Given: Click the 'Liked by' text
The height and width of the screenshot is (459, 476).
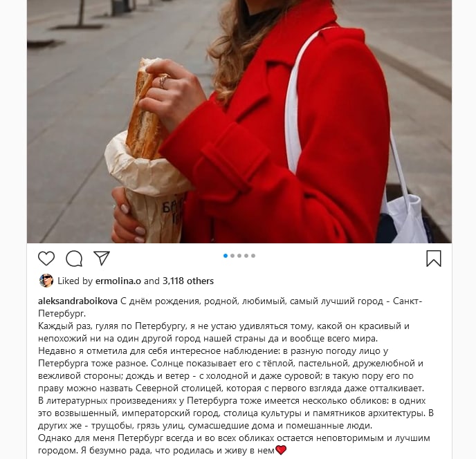Looking at the screenshot, I should [75, 281].
